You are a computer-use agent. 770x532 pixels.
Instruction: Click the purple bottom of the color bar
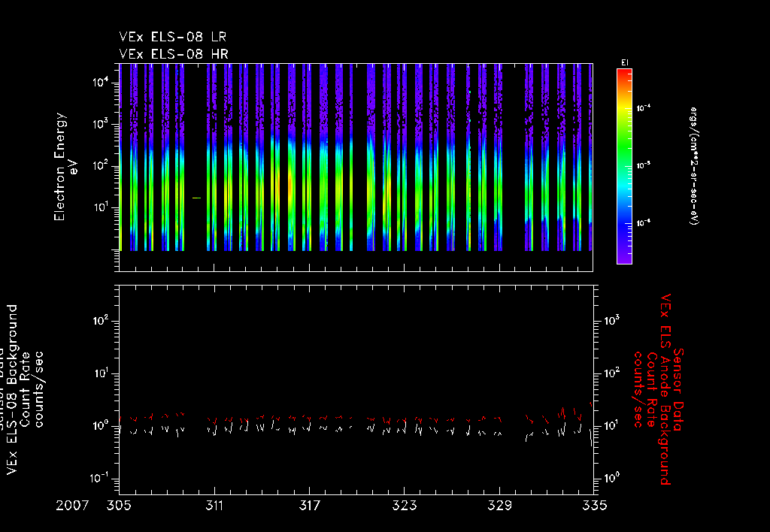(623, 259)
